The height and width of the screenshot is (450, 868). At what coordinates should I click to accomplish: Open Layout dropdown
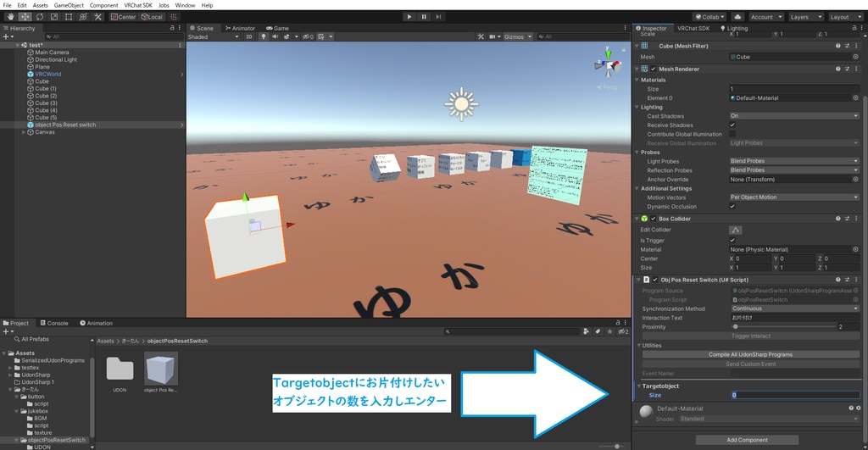point(845,17)
